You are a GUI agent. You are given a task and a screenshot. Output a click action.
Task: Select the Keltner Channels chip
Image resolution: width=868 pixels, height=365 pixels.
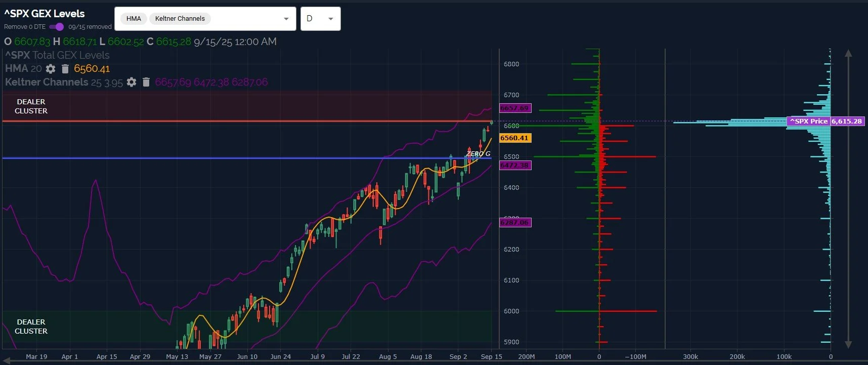[x=180, y=19]
